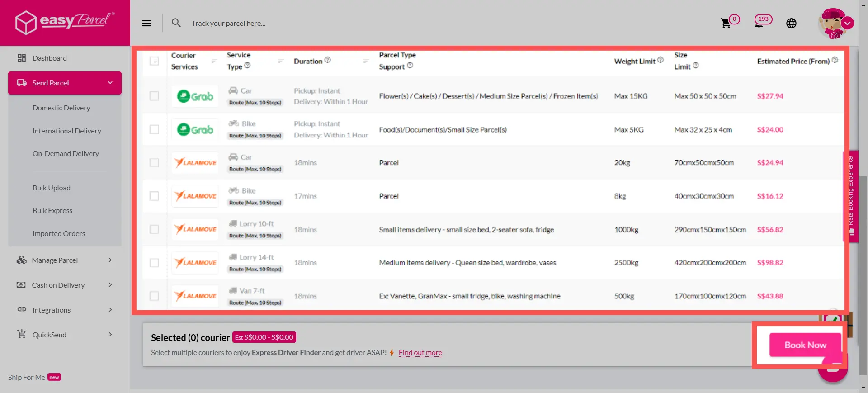Click the Grab Car courier logo
This screenshot has width=868, height=393.
click(195, 96)
